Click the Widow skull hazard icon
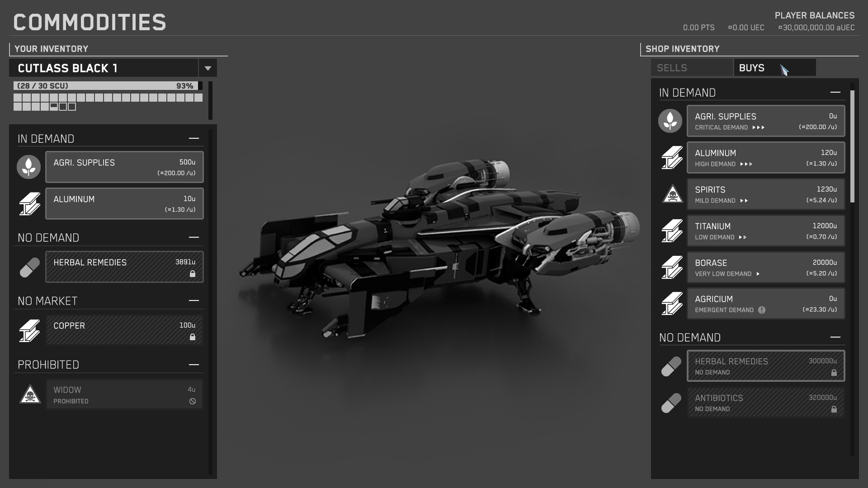 (30, 394)
